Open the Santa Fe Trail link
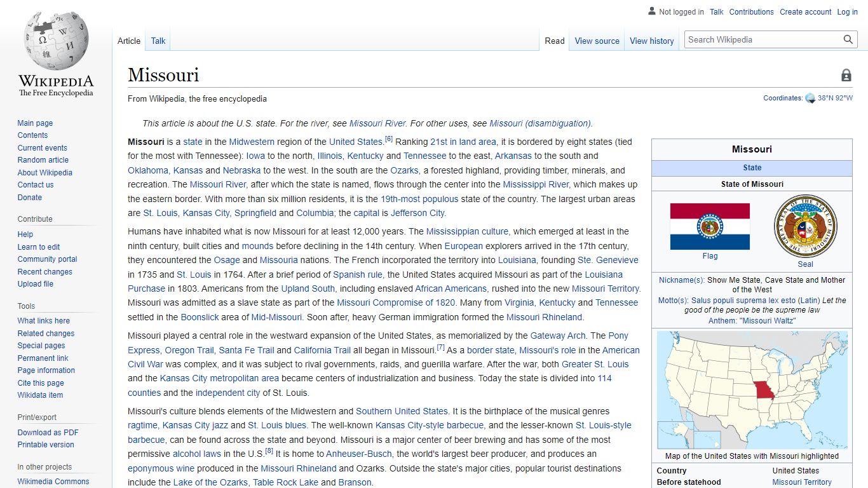Screen dimensions: 868x488 pyautogui.click(x=247, y=350)
